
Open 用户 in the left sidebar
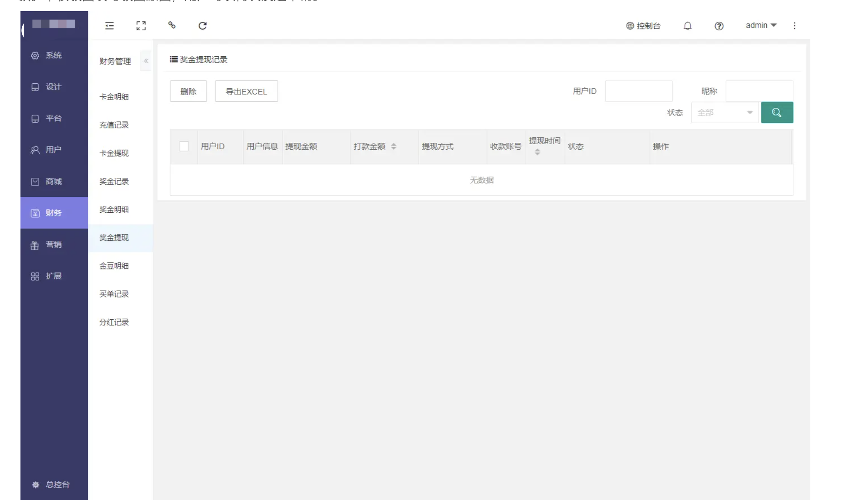click(54, 150)
